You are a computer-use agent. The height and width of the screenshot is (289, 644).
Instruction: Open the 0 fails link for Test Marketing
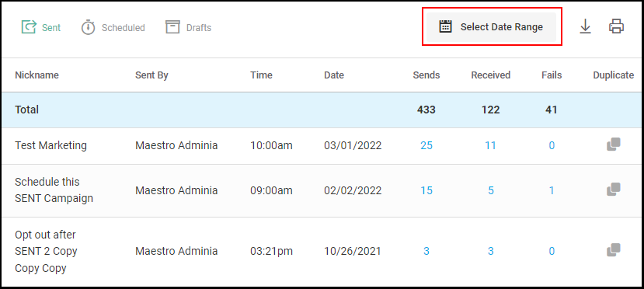(552, 145)
